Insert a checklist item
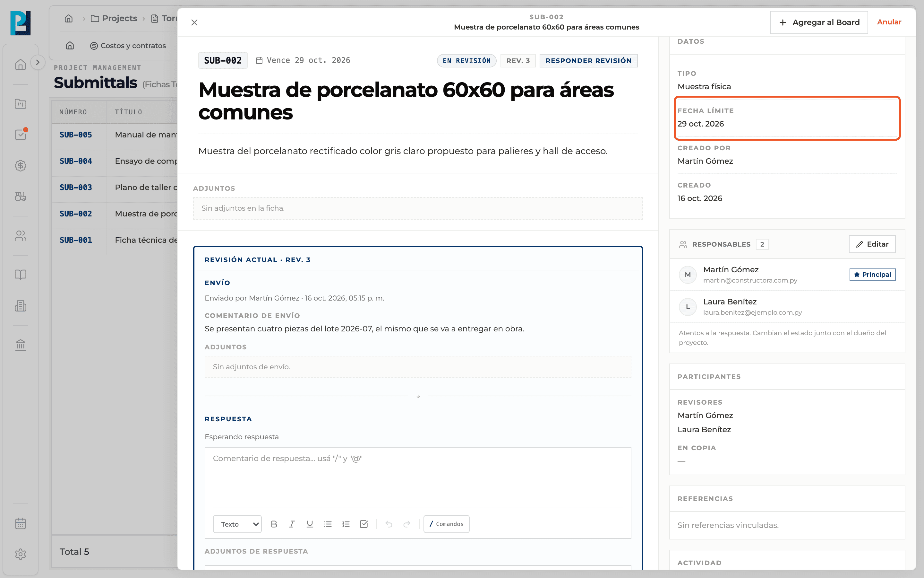 pyautogui.click(x=364, y=524)
